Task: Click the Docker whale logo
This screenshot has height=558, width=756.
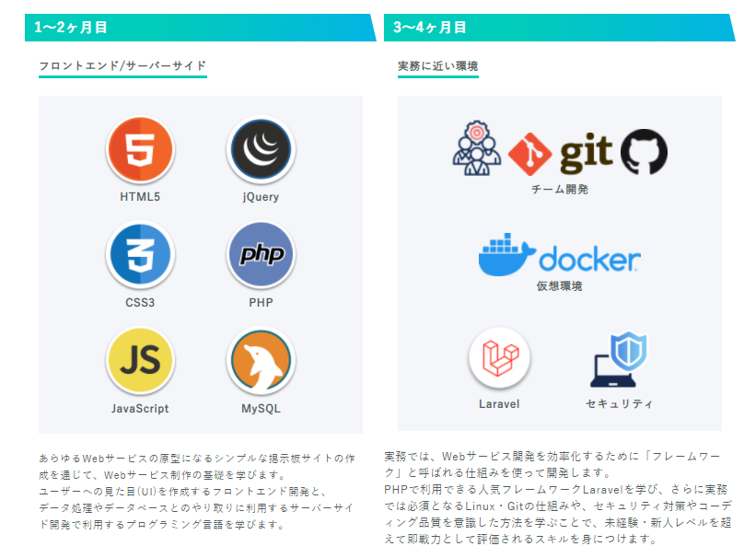Action: coord(506,255)
